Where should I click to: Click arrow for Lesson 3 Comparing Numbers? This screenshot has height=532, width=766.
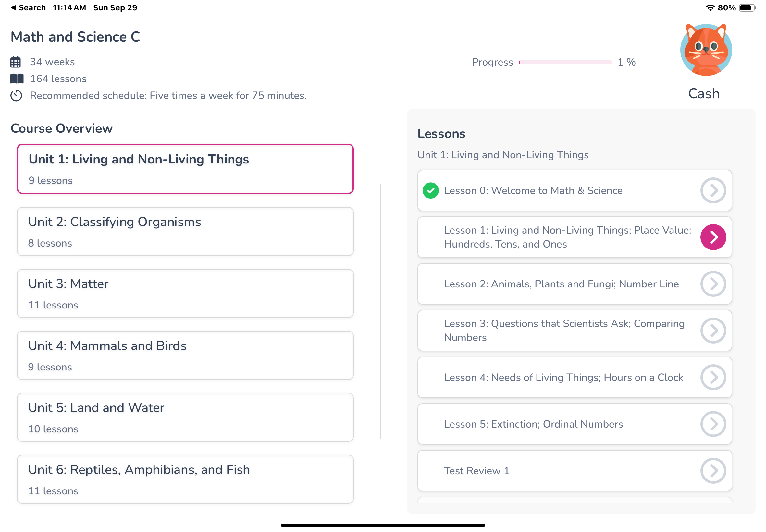713,331
